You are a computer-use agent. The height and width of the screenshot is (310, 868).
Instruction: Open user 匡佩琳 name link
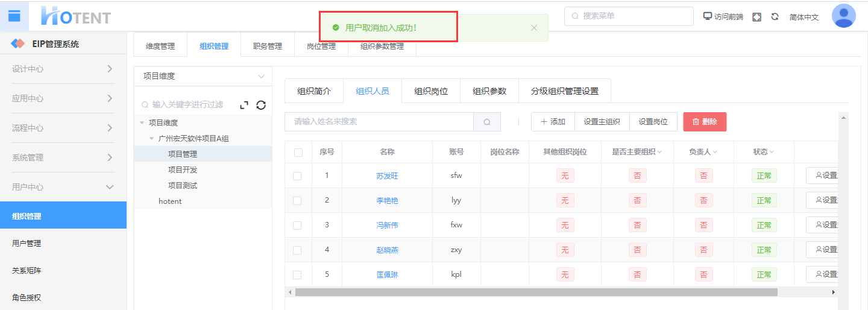[x=388, y=274]
